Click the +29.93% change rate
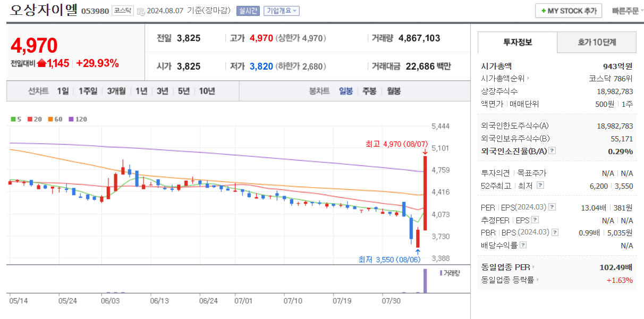This screenshot has width=644, height=319. tap(97, 63)
